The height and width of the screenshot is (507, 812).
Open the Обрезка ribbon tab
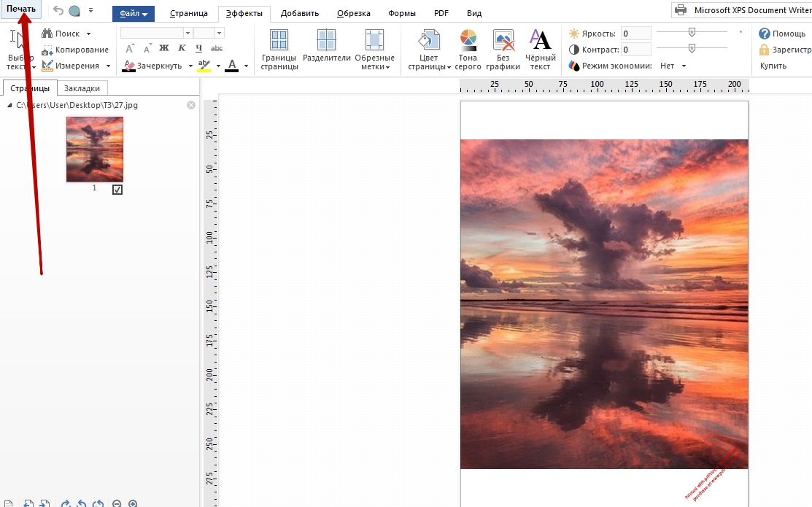coord(353,13)
